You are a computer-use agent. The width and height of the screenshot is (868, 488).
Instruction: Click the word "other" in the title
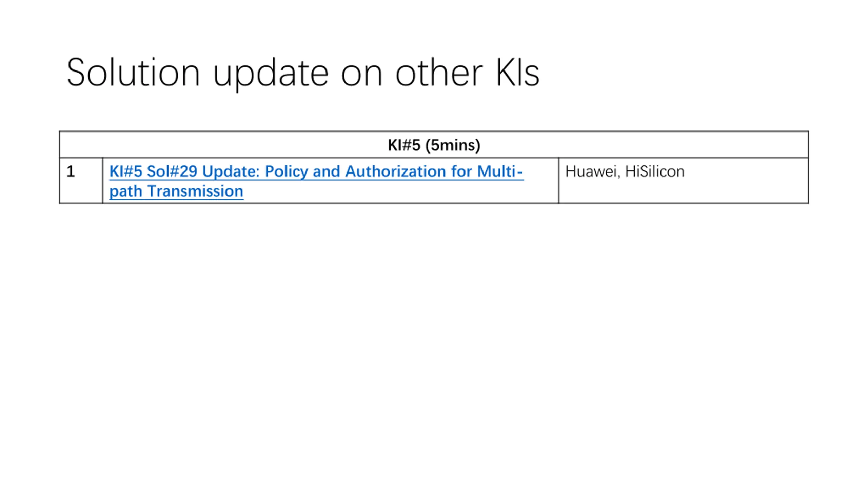click(439, 73)
